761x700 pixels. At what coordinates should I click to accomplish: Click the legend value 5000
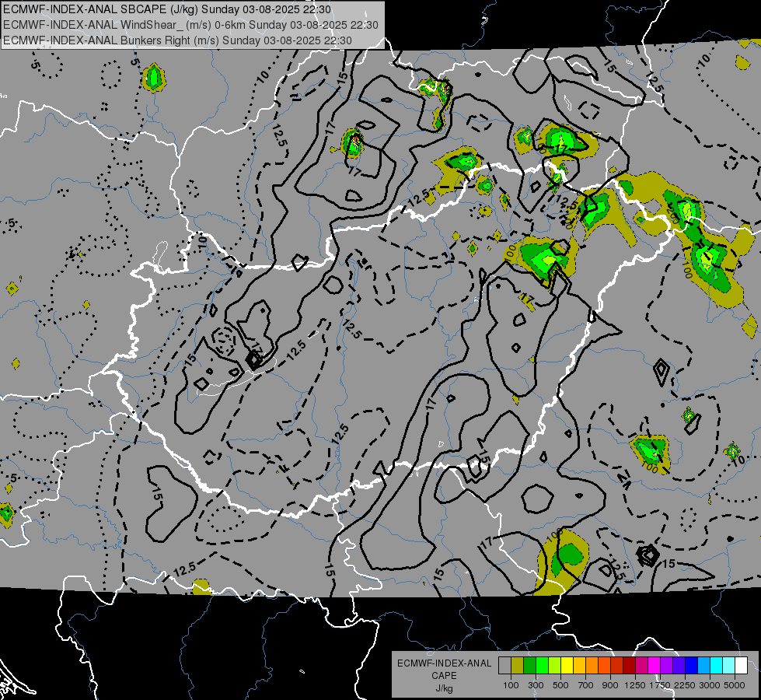click(735, 685)
